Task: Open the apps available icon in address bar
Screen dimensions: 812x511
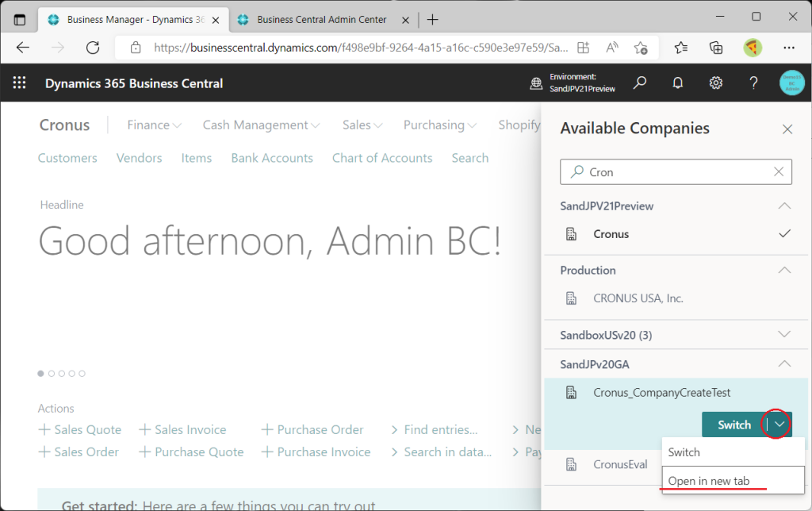Action: click(584, 48)
